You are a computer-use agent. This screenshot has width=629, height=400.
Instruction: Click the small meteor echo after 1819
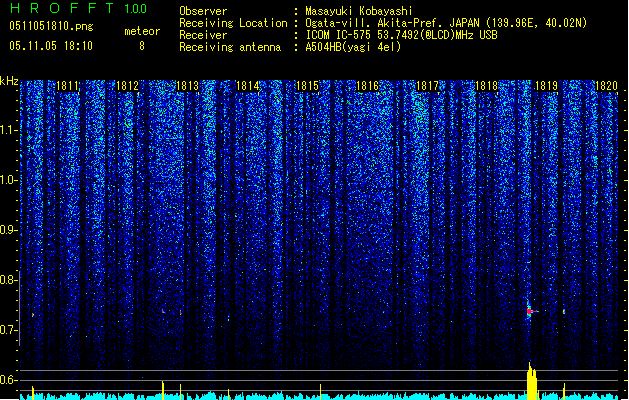tap(564, 311)
